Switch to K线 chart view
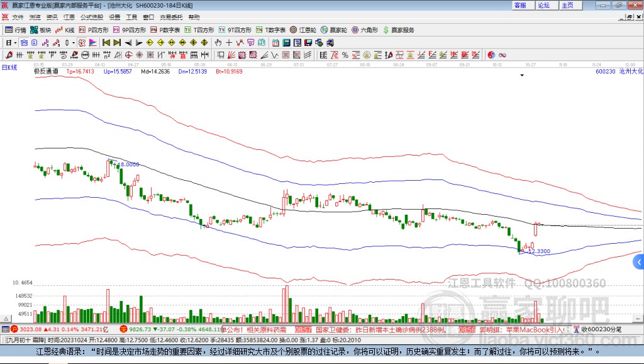The height and width of the screenshot is (364, 644). [x=65, y=30]
